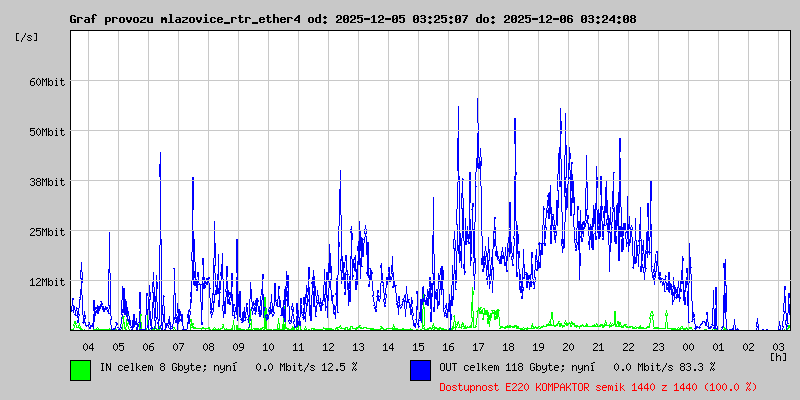Screen dimensions: 800x400
Task: Click the '[/s]' unit label
Action: [x=27, y=37]
